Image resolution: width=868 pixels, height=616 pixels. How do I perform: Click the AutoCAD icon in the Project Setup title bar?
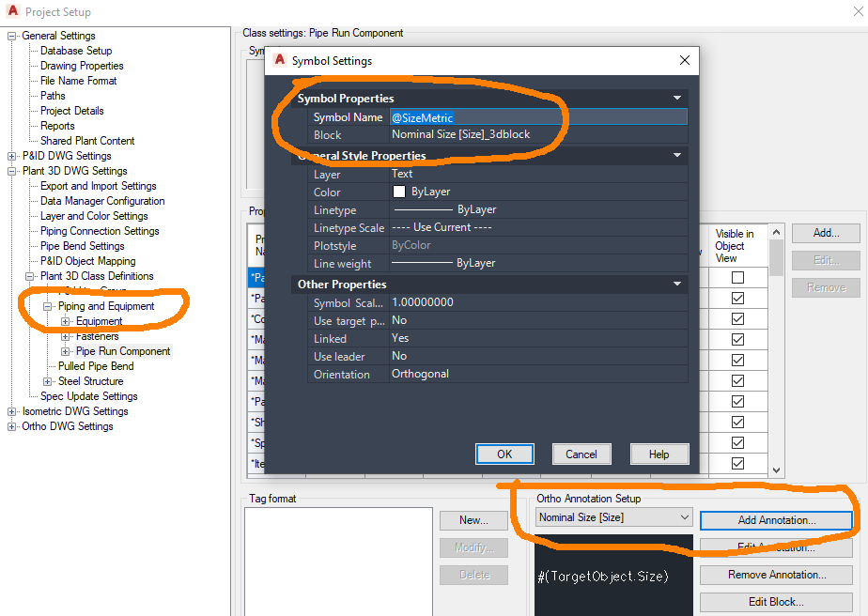12,12
